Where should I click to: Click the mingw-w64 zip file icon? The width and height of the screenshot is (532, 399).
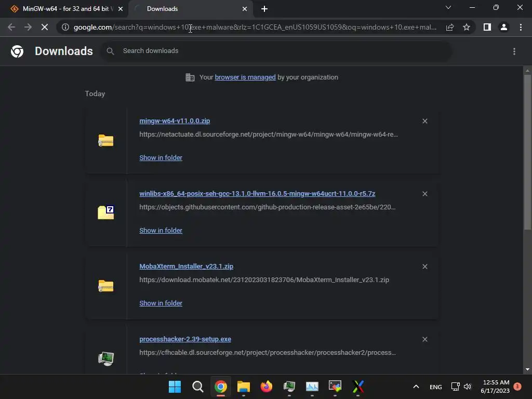tap(106, 140)
